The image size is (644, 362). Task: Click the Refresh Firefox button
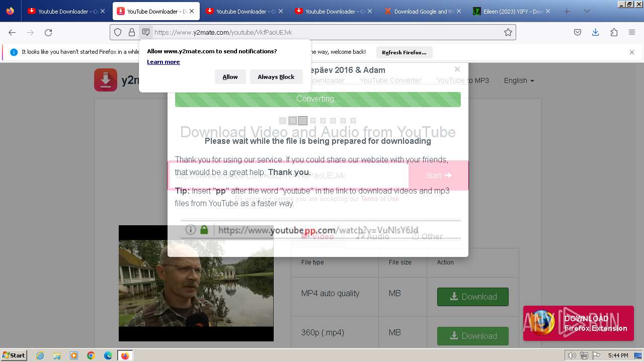(x=404, y=52)
